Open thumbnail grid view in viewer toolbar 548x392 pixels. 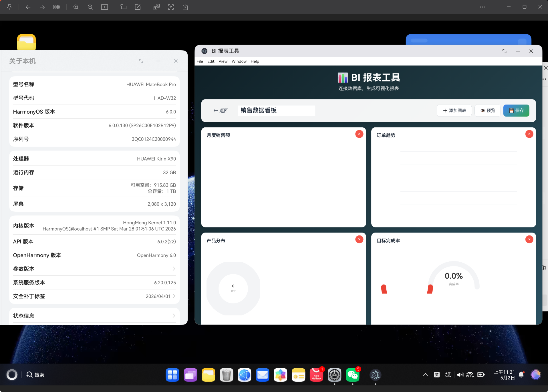[x=57, y=7]
